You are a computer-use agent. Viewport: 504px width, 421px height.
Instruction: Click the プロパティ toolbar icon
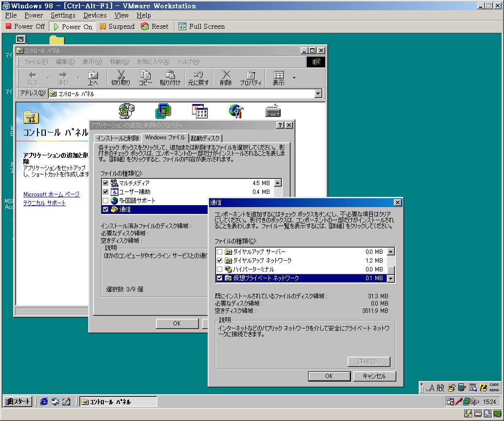pos(251,78)
